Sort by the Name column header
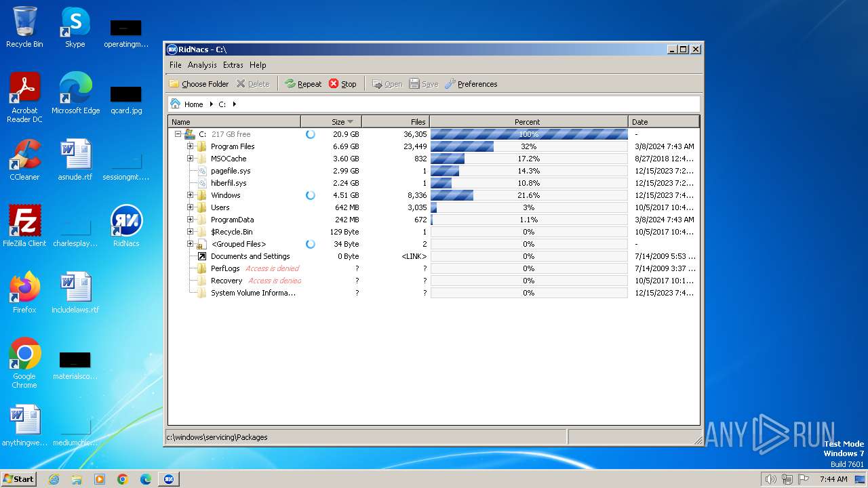 (x=234, y=122)
